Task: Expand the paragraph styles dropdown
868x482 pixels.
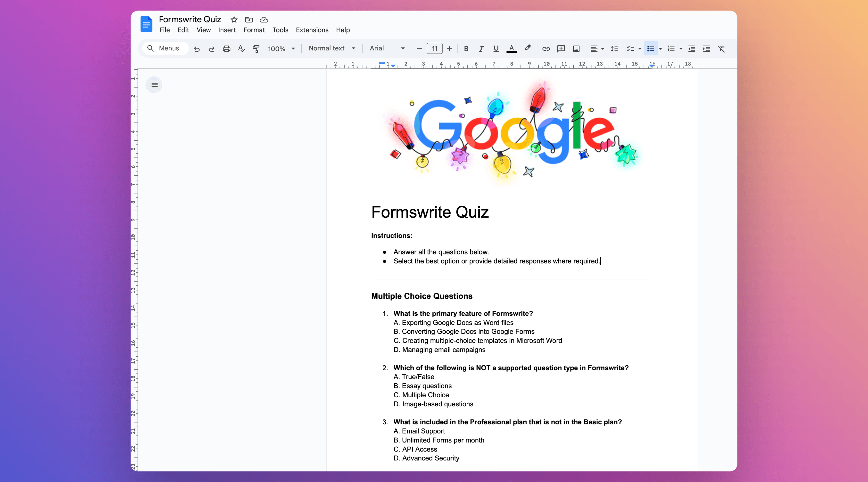Action: (353, 48)
